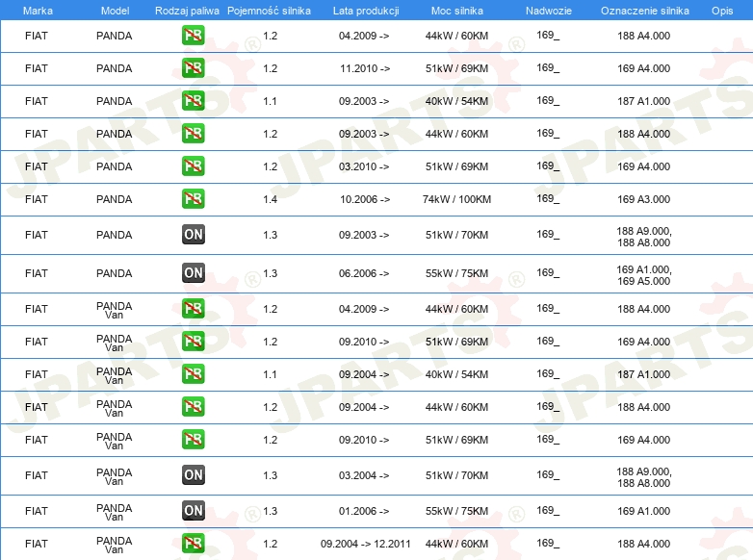Select the 06.2006 -> production date cell
This screenshot has width=753, height=560.
tap(364, 273)
